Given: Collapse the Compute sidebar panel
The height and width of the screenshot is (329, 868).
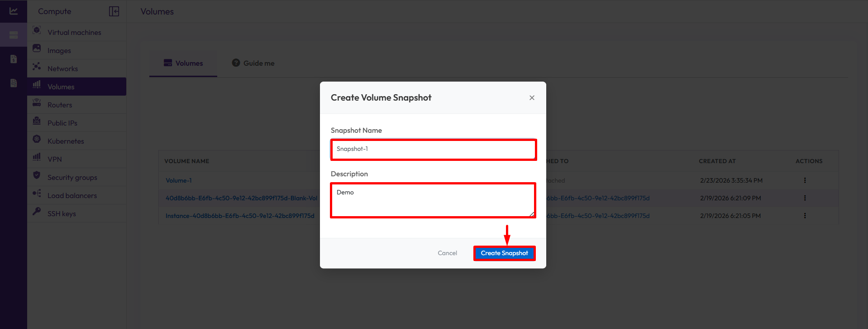Looking at the screenshot, I should click(114, 11).
